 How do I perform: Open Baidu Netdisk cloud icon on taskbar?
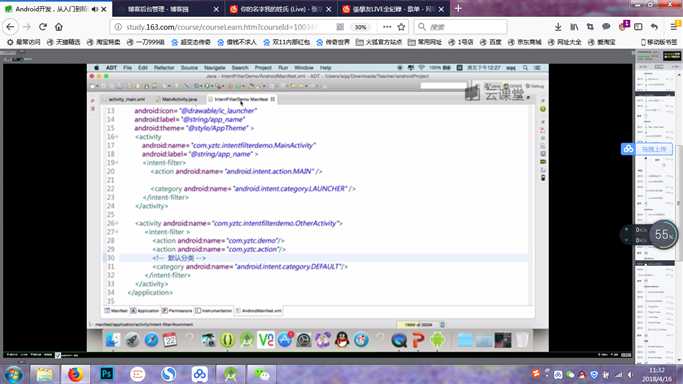point(199,374)
